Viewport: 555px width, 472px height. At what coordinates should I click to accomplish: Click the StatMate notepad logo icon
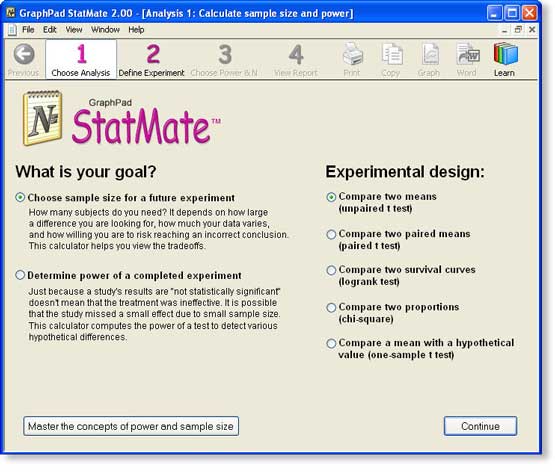42,118
